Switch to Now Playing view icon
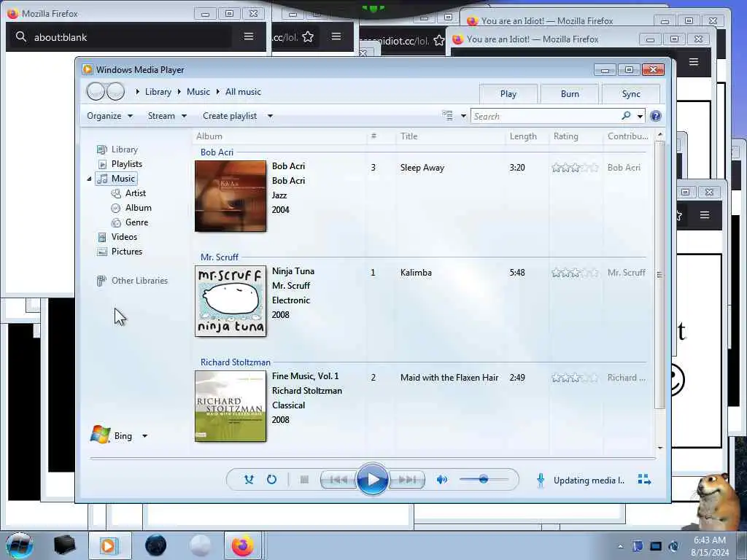747x560 pixels. click(x=644, y=480)
